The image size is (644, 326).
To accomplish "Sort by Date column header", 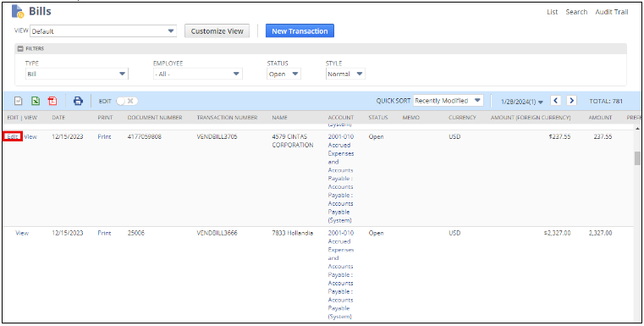I will (58, 118).
